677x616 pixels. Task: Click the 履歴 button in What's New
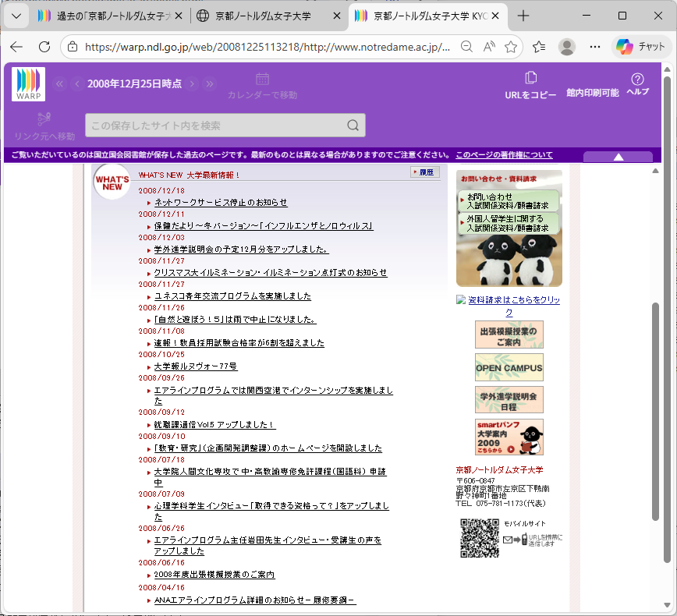425,172
